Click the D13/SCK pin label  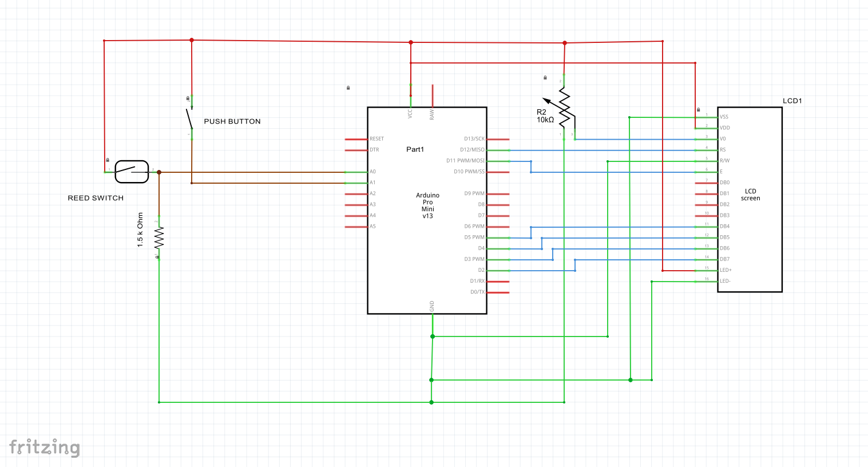pos(474,139)
